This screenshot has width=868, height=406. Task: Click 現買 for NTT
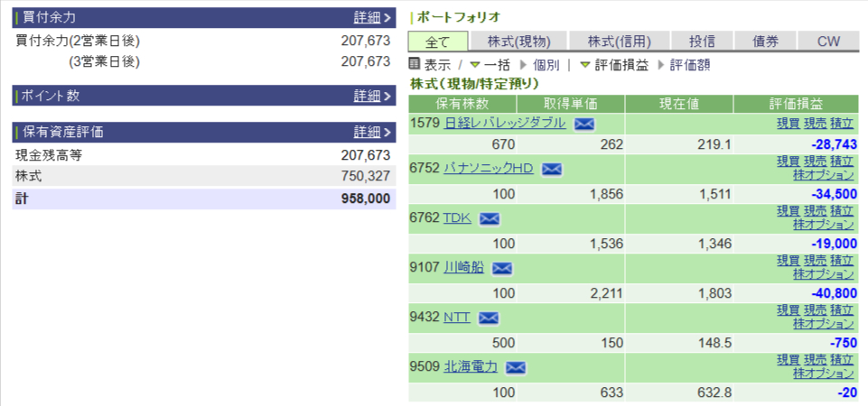[789, 309]
